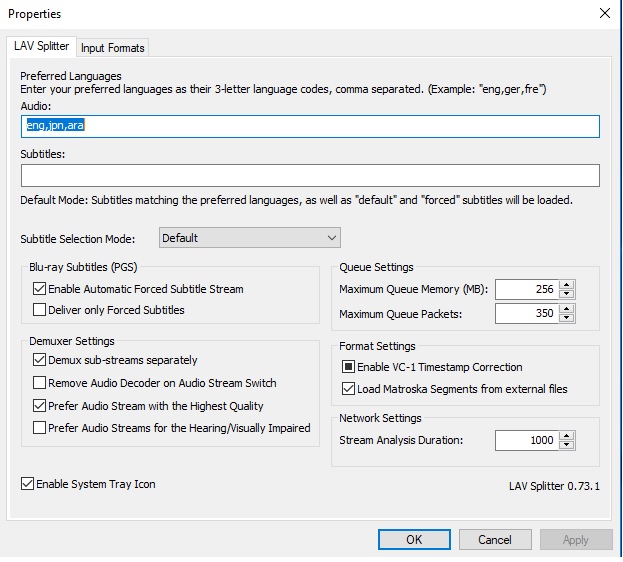623x562 pixels.
Task: Check Deliver only Forced Subtitles
Action: [40, 310]
